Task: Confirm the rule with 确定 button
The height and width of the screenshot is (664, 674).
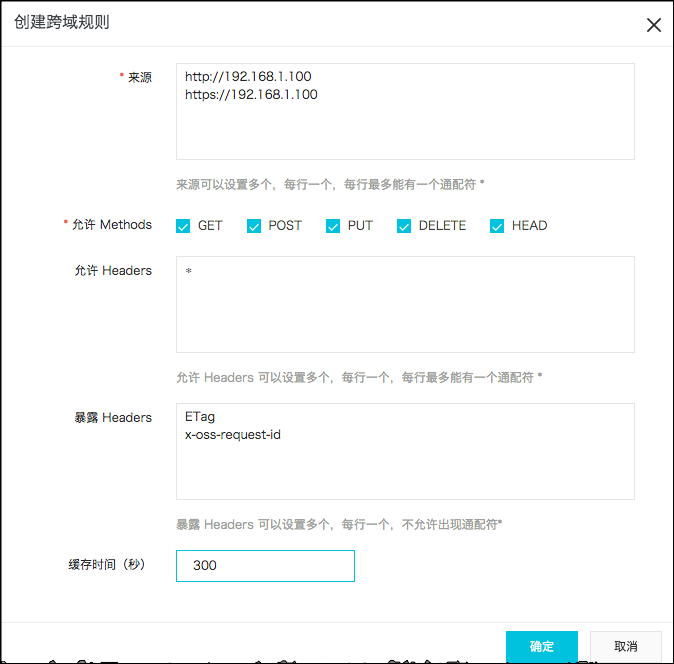Action: (x=542, y=646)
